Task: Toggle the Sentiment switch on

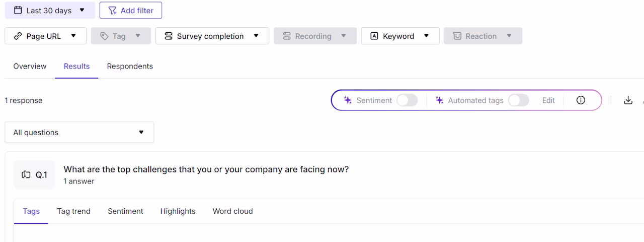Action: pos(407,100)
